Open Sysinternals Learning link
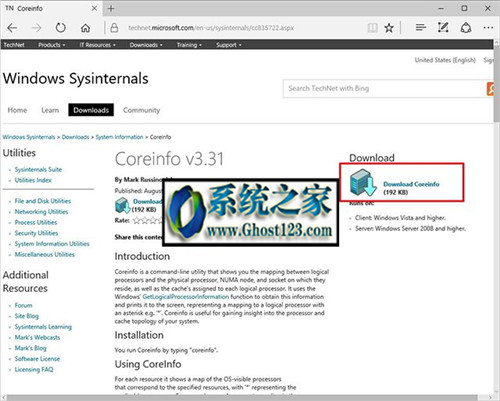 click(43, 327)
